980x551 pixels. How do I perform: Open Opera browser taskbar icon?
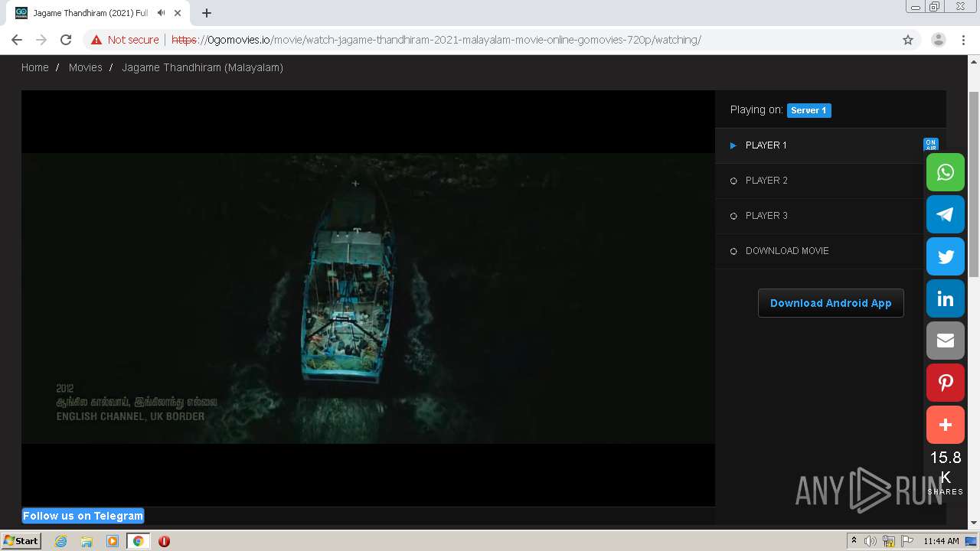click(164, 541)
